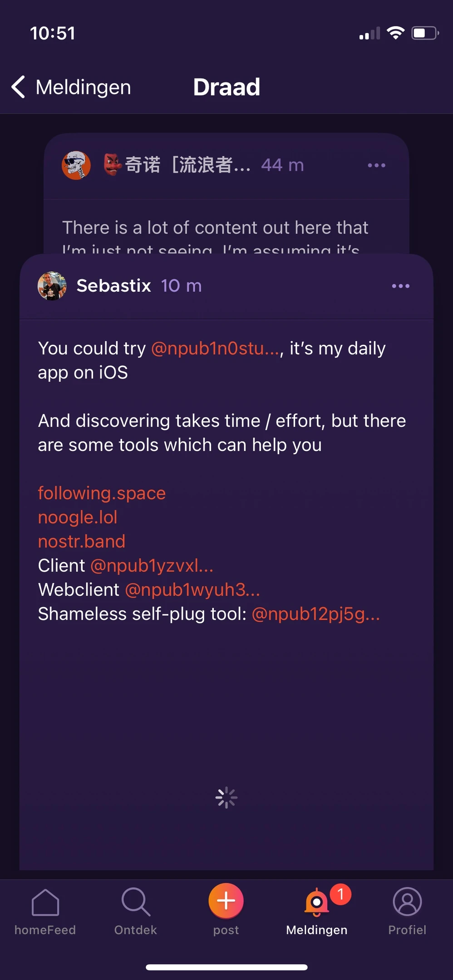This screenshot has width=453, height=980.
Task: Tap the red notification badge
Action: coord(340,894)
